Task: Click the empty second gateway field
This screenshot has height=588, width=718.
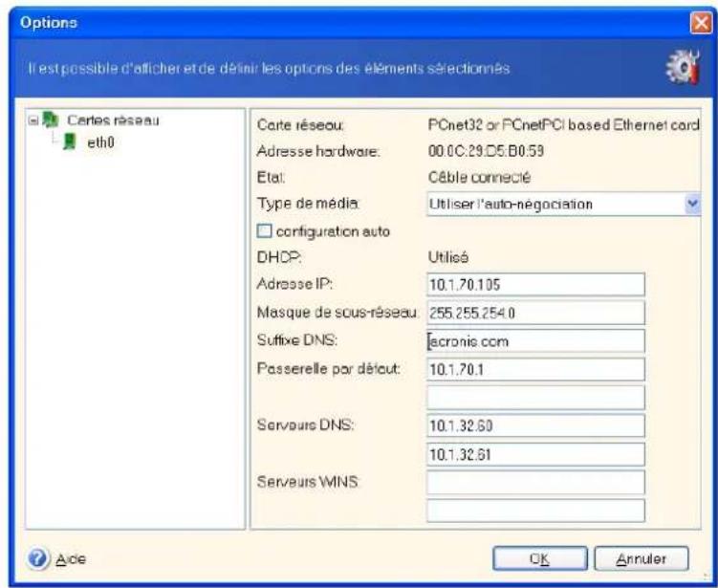Action: click(x=535, y=398)
